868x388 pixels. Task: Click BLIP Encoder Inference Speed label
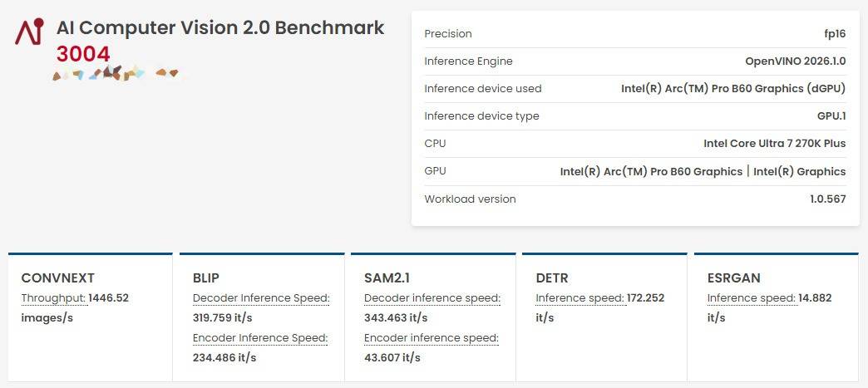(260, 337)
